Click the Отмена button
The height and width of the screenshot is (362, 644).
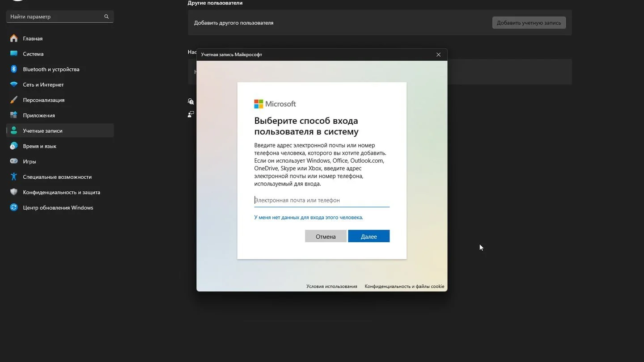click(326, 236)
